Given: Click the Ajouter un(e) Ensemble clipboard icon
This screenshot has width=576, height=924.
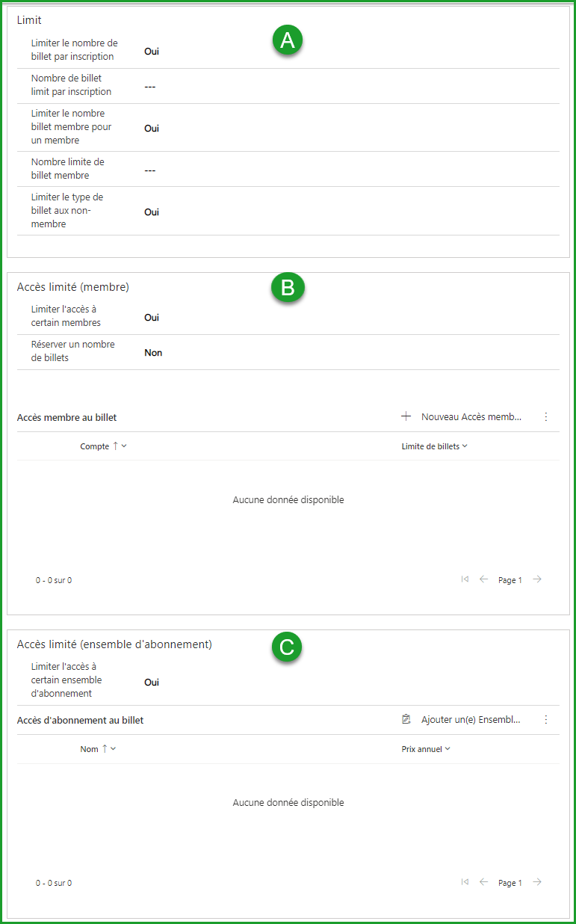Looking at the screenshot, I should click(x=406, y=719).
